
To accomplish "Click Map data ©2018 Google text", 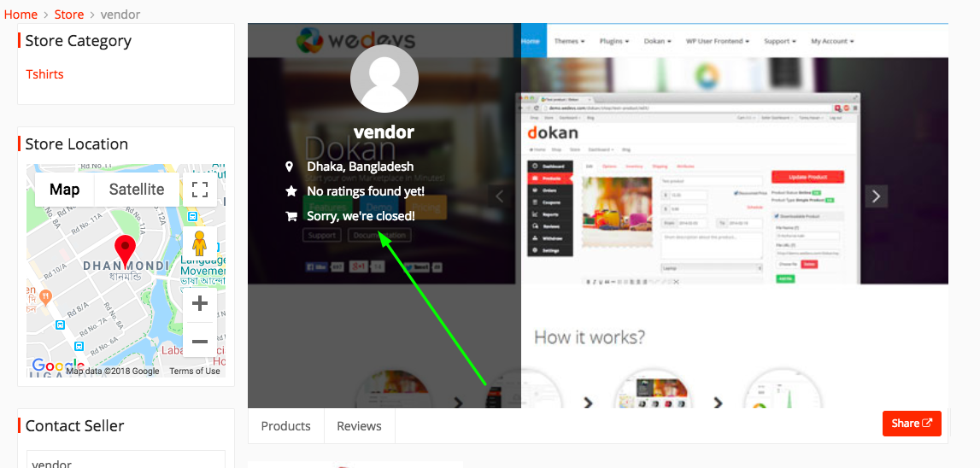I will [113, 371].
